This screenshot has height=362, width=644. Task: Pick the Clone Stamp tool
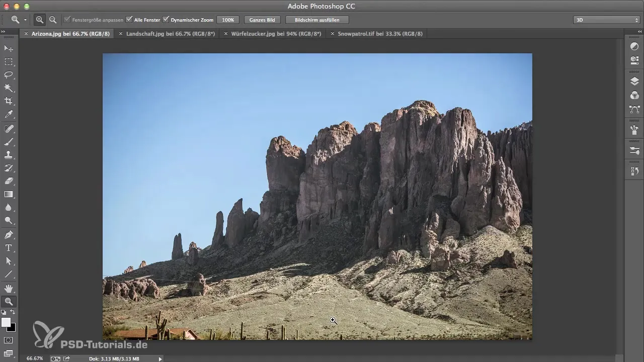point(9,155)
